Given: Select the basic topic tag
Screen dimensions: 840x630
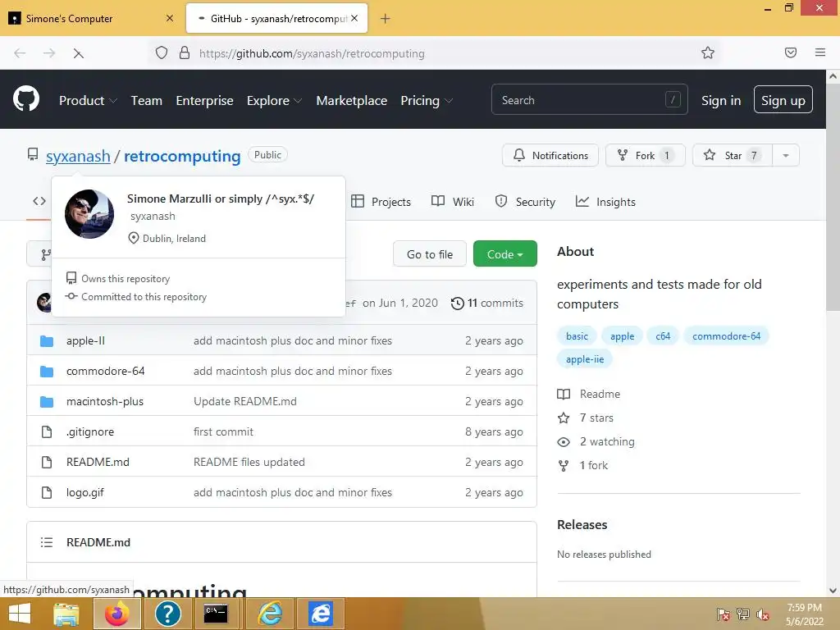Looking at the screenshot, I should pyautogui.click(x=577, y=336).
